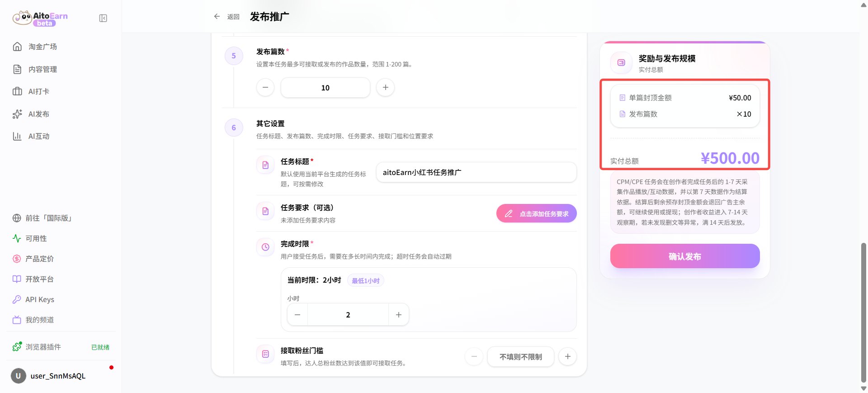The width and height of the screenshot is (868, 393).
Task: Click the AitoEarn beta logo
Action: tap(40, 18)
